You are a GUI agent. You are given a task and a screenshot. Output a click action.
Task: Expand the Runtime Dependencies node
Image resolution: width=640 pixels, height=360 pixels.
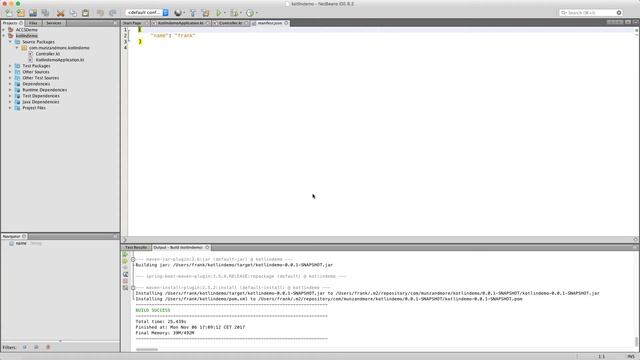pos(10,90)
